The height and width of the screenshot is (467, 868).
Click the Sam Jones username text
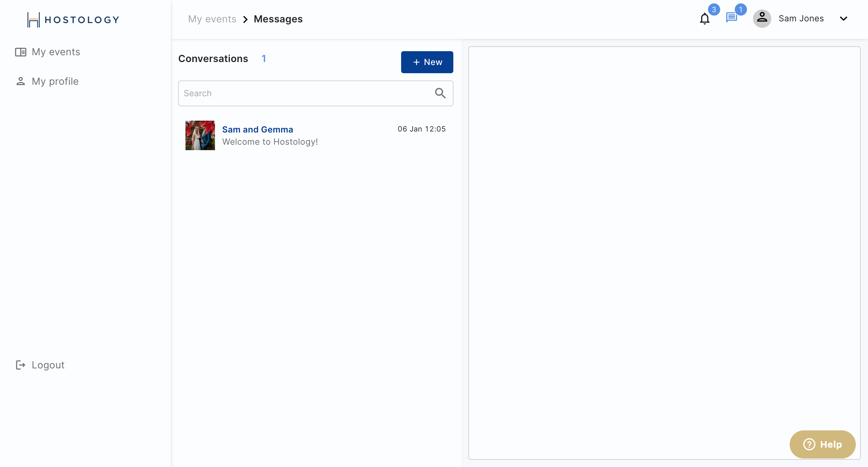click(x=801, y=19)
